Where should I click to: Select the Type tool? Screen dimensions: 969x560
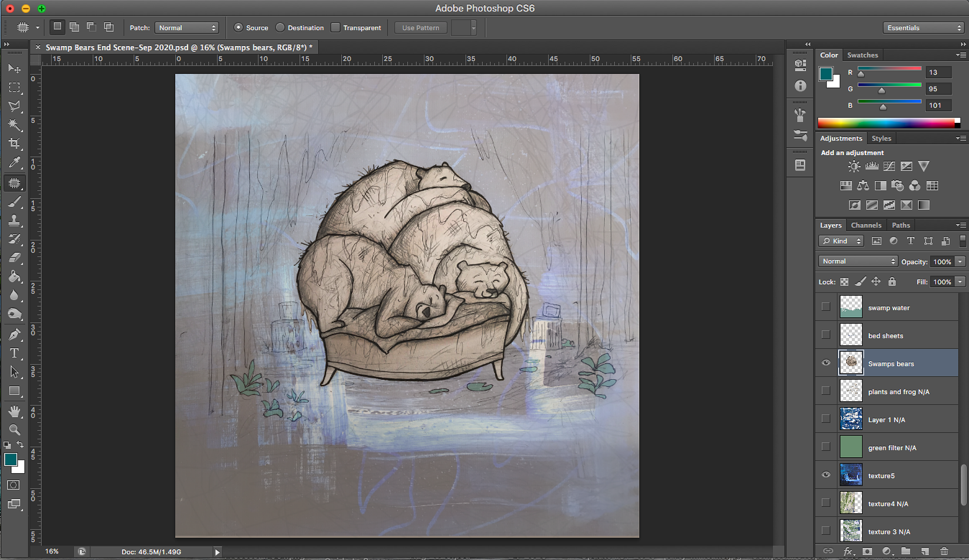(x=14, y=354)
